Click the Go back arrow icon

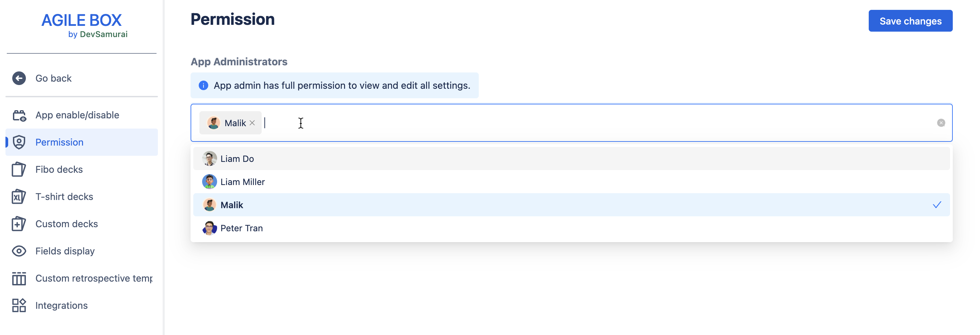coord(19,78)
